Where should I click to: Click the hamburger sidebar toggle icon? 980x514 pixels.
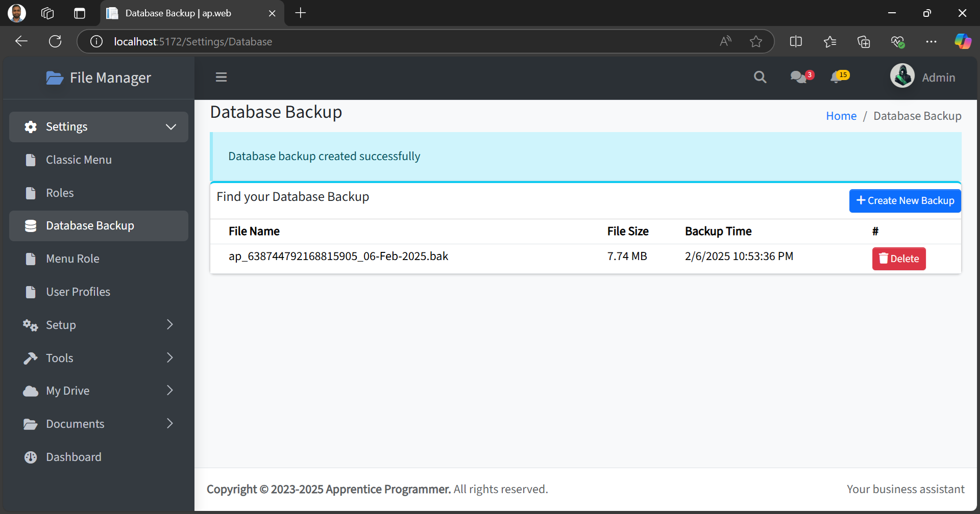tap(221, 77)
